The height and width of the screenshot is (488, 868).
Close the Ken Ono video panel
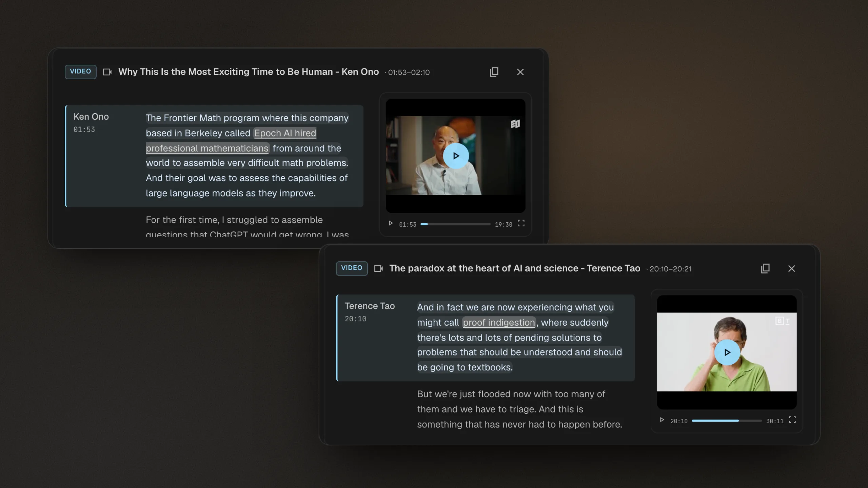tap(520, 72)
